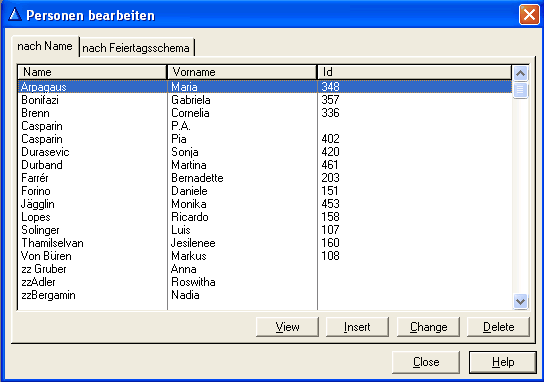Select the Von Büren row
This screenshot has width=544, height=382.
click(265, 256)
